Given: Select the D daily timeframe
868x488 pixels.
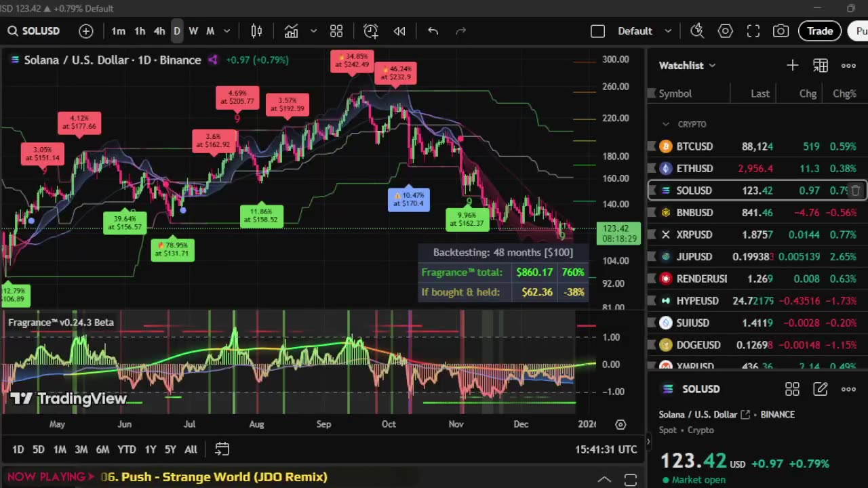Looking at the screenshot, I should coord(177,31).
